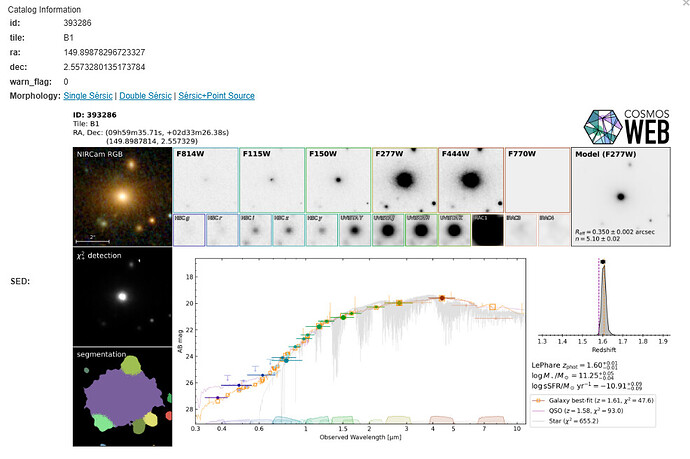Click the Galaxy best-fit legend entry
This screenshot has height=459, width=690.
(x=594, y=400)
